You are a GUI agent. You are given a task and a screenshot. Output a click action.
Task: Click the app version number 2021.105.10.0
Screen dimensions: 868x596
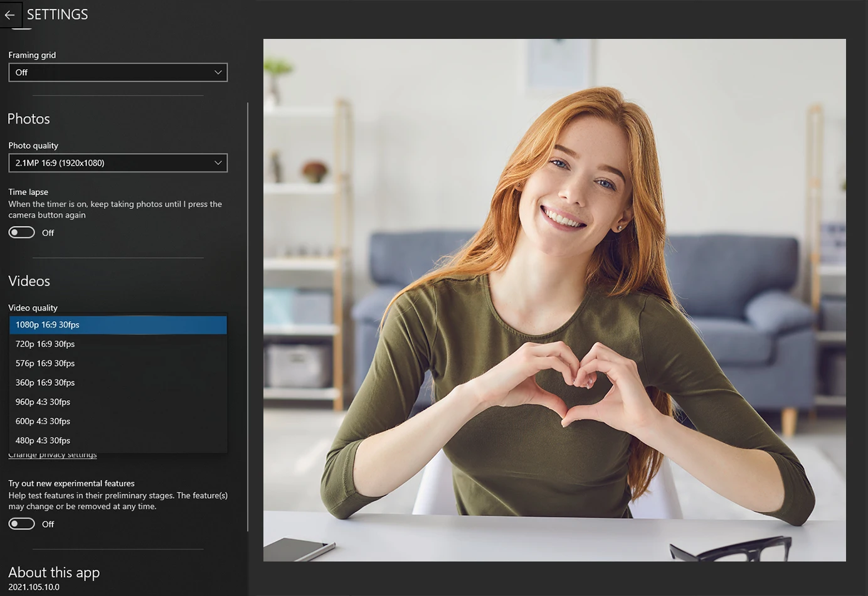(x=34, y=587)
